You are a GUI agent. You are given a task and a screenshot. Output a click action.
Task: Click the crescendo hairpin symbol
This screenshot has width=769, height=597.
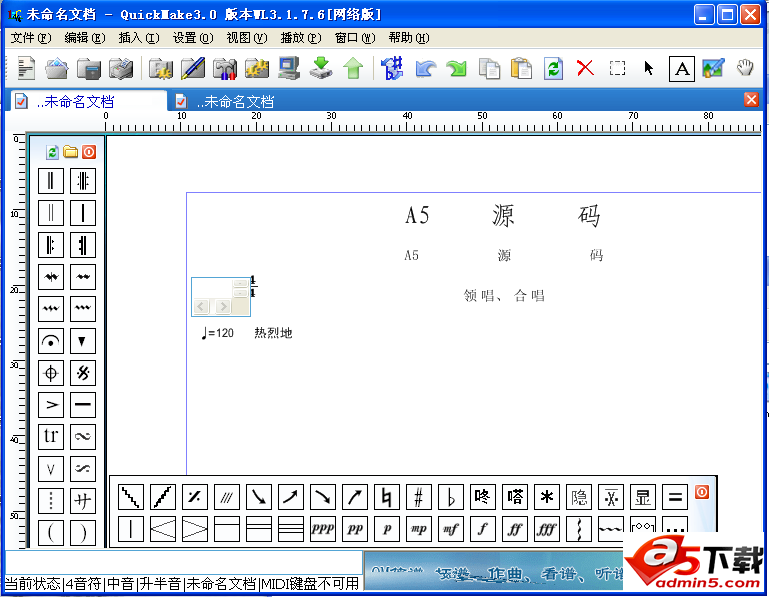coord(163,529)
